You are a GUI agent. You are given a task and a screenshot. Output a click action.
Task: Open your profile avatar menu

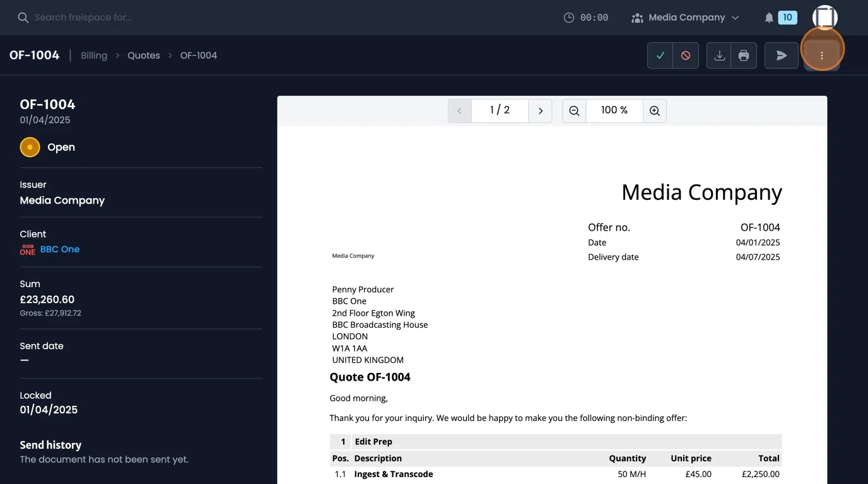[824, 17]
